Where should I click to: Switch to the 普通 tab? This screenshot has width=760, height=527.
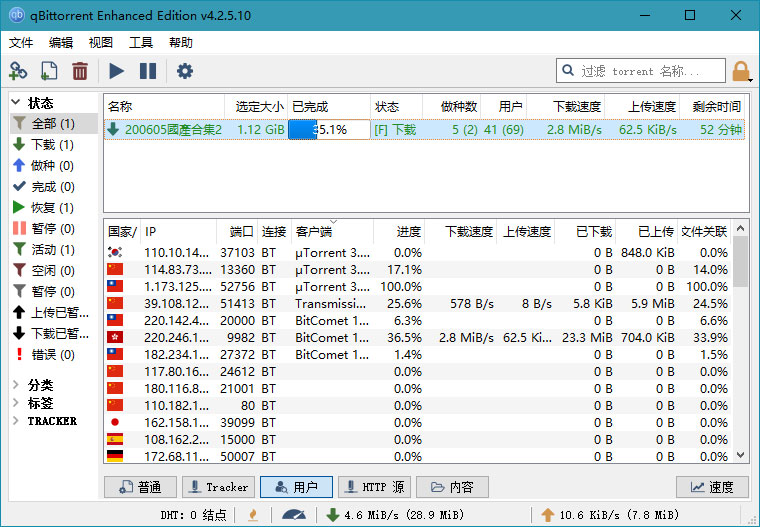point(141,487)
